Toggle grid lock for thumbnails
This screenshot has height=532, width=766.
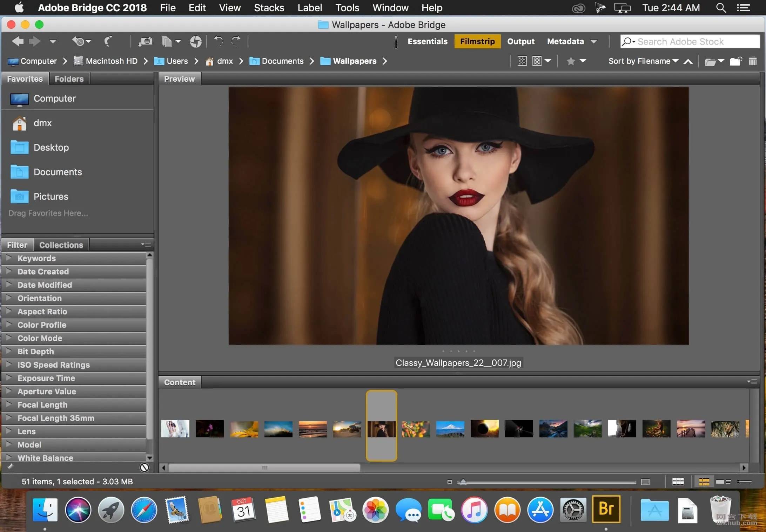click(x=677, y=482)
